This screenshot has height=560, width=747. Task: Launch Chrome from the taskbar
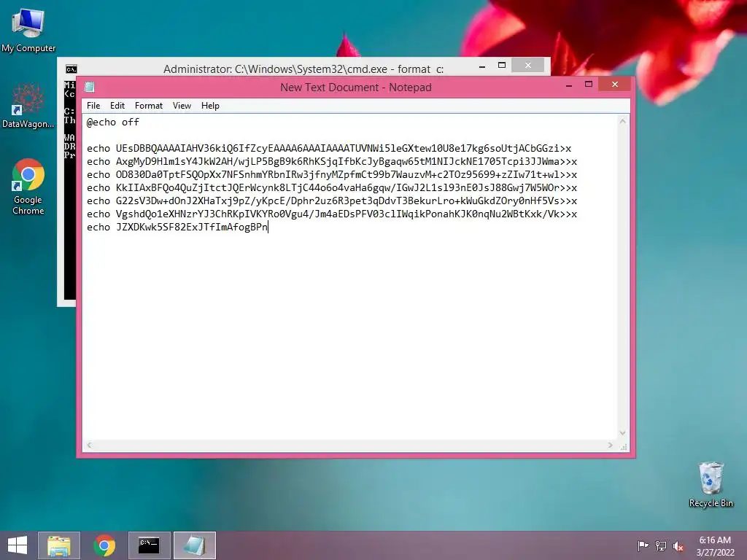(104, 545)
